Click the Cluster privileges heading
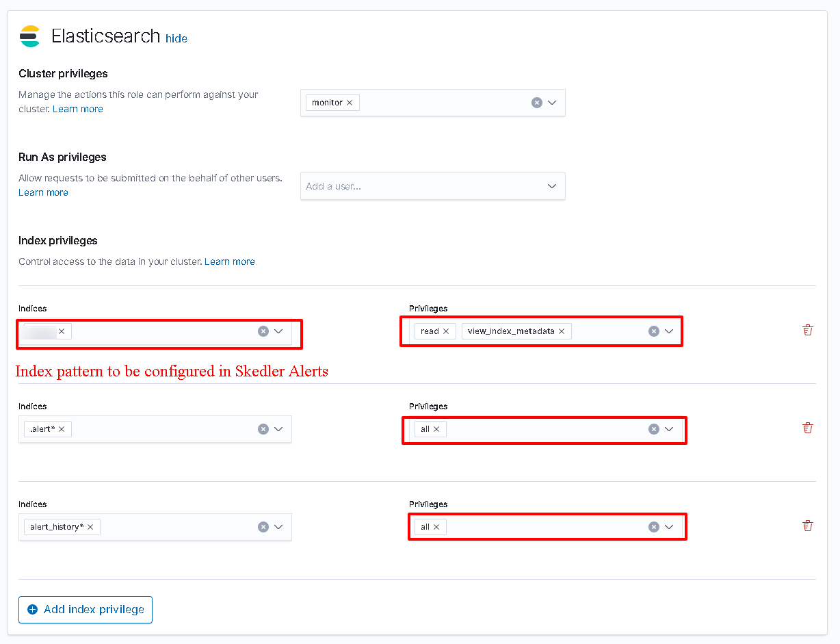 63,74
